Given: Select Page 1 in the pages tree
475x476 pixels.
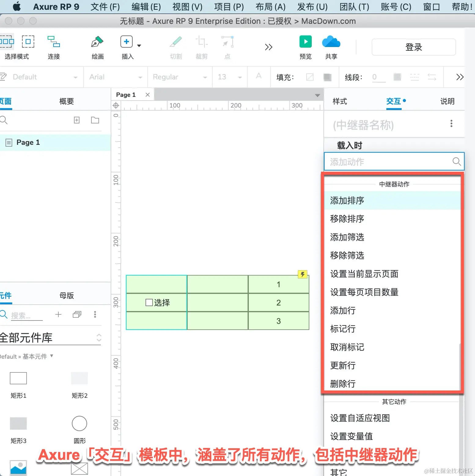Looking at the screenshot, I should click(x=55, y=142).
